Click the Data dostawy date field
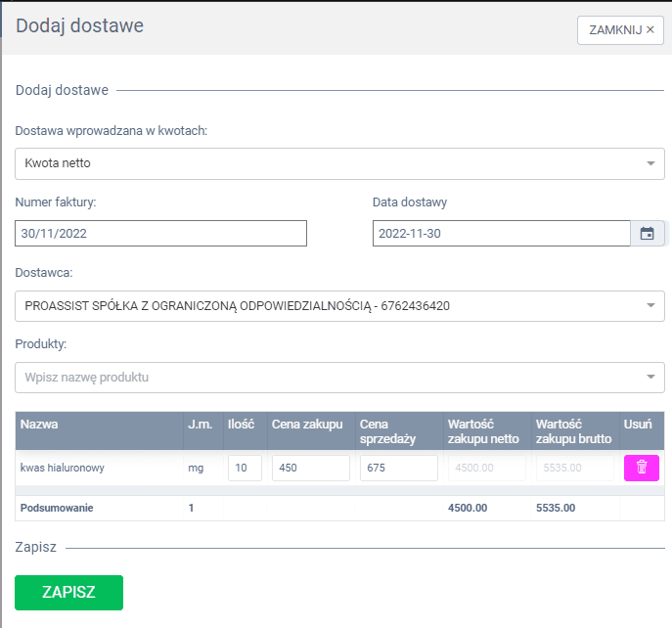Image resolution: width=672 pixels, height=628 pixels. (x=501, y=233)
